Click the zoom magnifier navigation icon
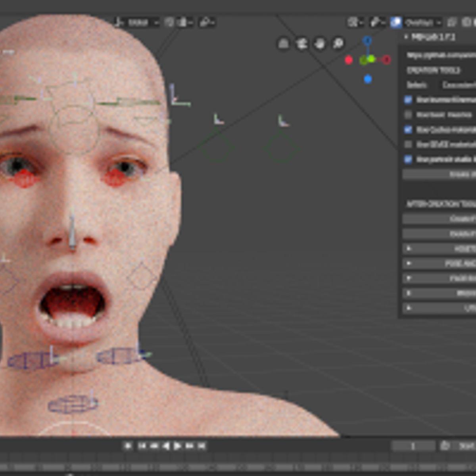Viewport: 476px width, 476px height. click(338, 44)
